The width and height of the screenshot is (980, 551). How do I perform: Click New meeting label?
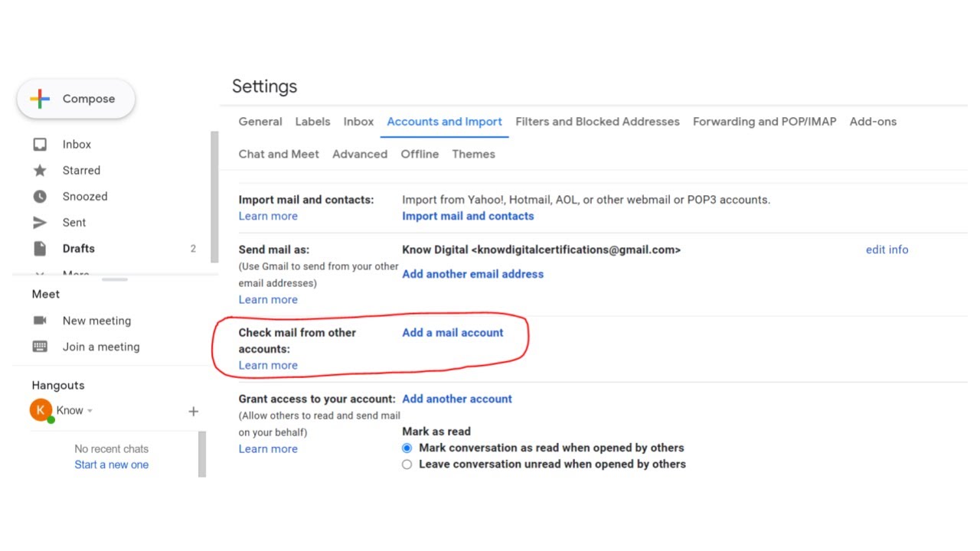96,321
